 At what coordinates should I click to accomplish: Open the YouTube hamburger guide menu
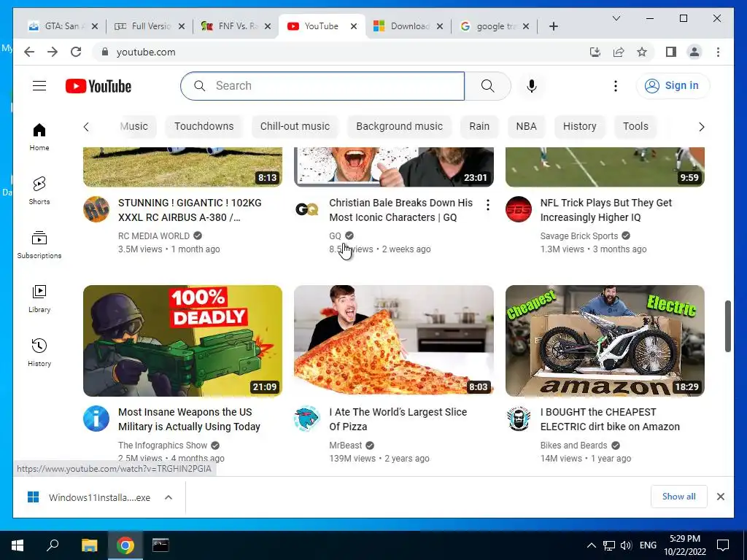pyautogui.click(x=39, y=86)
